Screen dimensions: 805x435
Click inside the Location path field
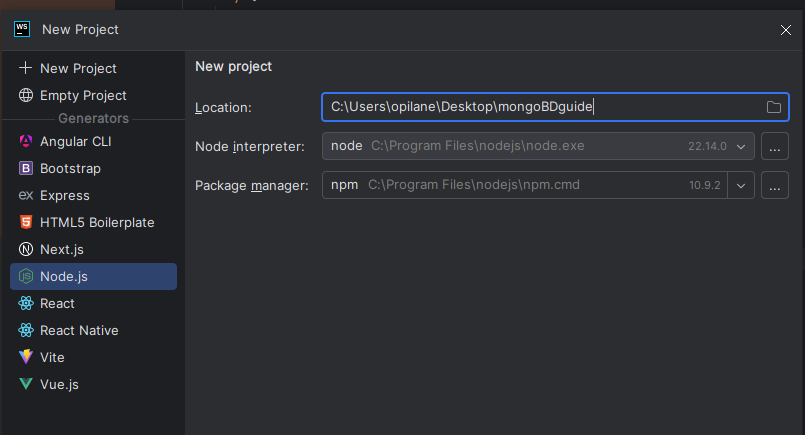coord(540,107)
